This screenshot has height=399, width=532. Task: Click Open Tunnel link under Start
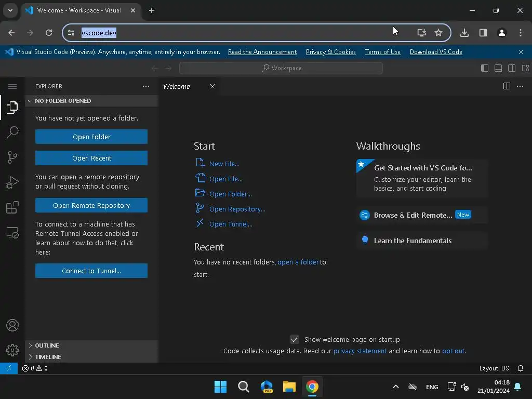click(x=231, y=224)
